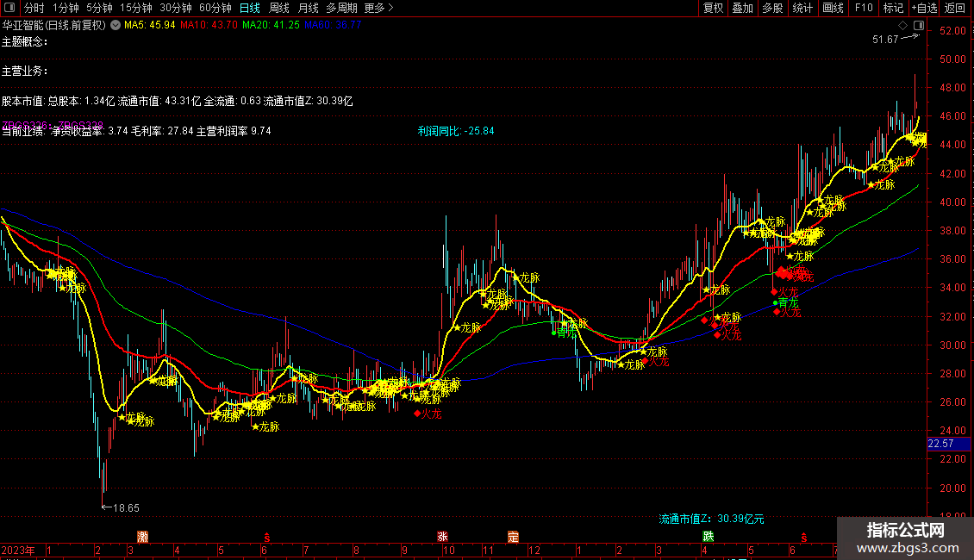Viewport: 974px width, 560px height.
Task: Click the 22.57 price tag on the axis
Action: point(948,444)
